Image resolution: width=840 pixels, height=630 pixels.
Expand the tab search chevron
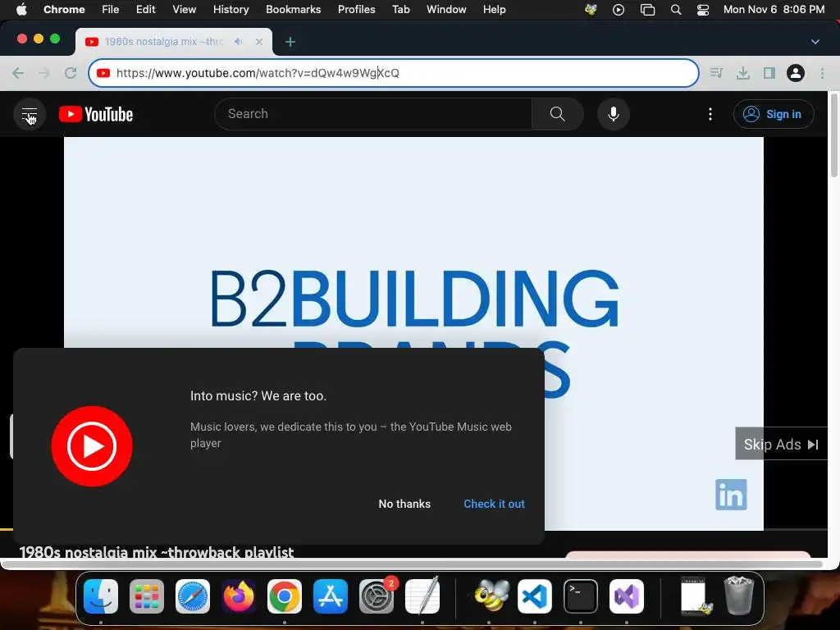coord(815,42)
